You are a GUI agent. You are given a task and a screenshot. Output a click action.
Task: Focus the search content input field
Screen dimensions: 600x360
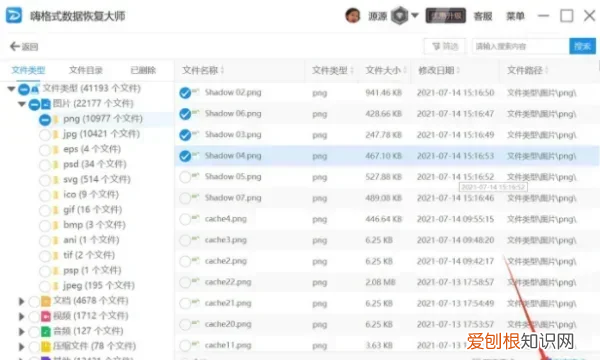pos(520,46)
